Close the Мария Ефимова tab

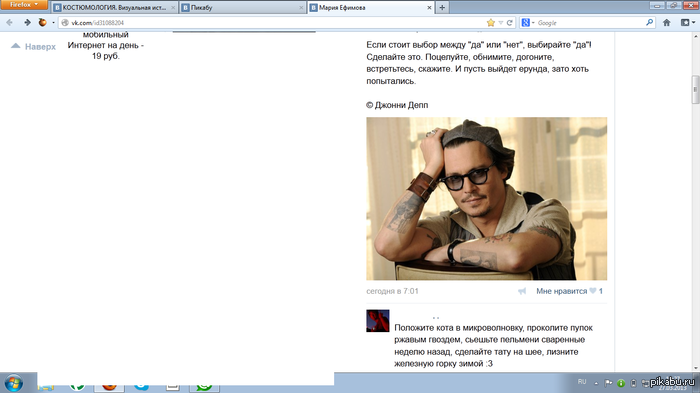[x=429, y=8]
